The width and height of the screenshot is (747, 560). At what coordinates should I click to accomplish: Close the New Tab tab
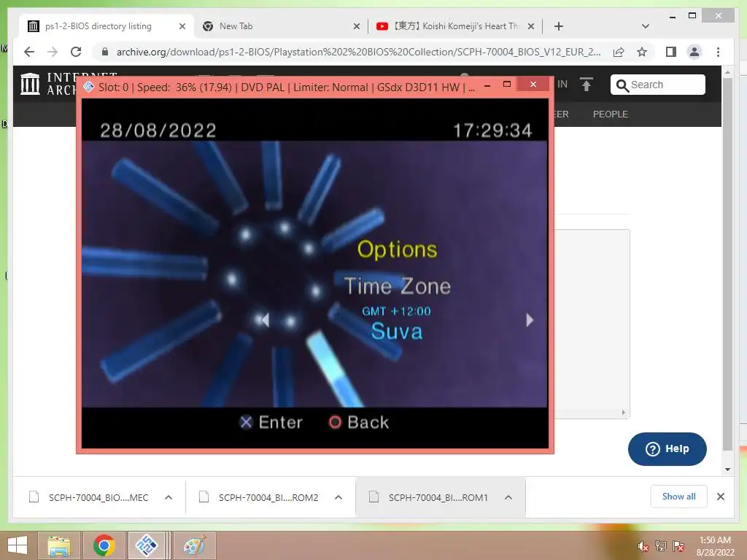[x=356, y=26]
